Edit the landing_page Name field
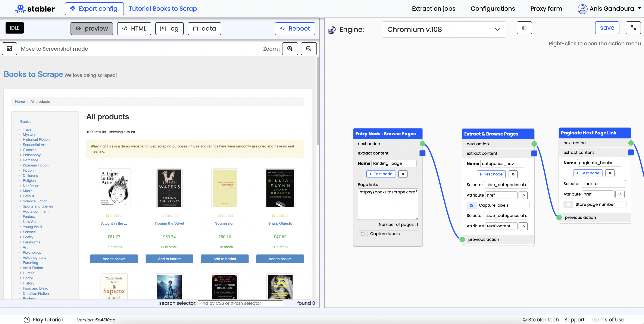 (394, 163)
